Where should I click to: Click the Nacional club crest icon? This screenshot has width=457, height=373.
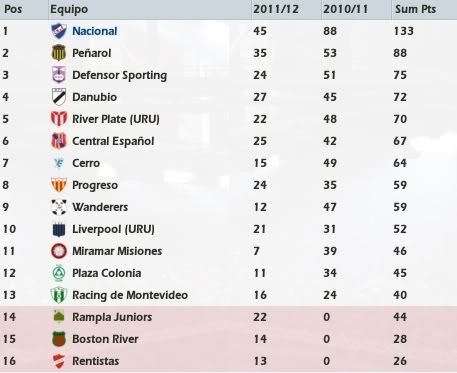pos(59,31)
